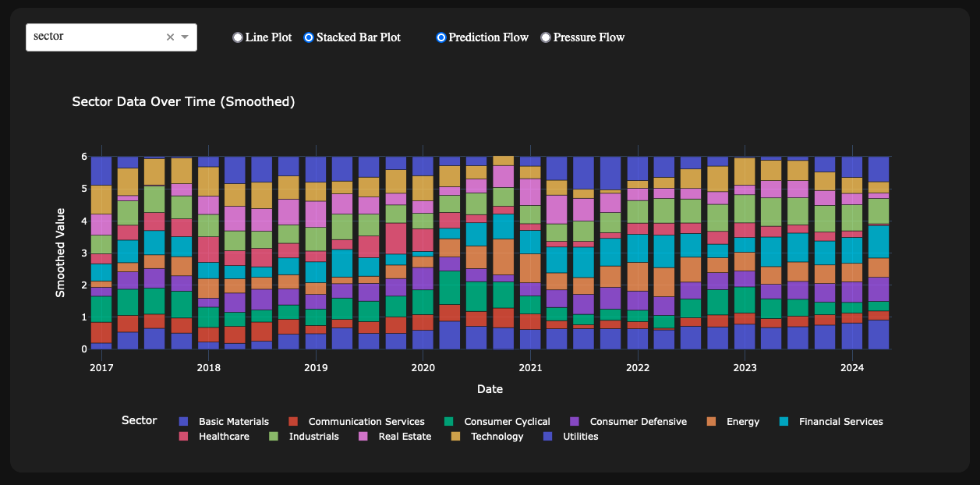Click the chart title text
The width and height of the screenshot is (980, 485).
click(183, 101)
